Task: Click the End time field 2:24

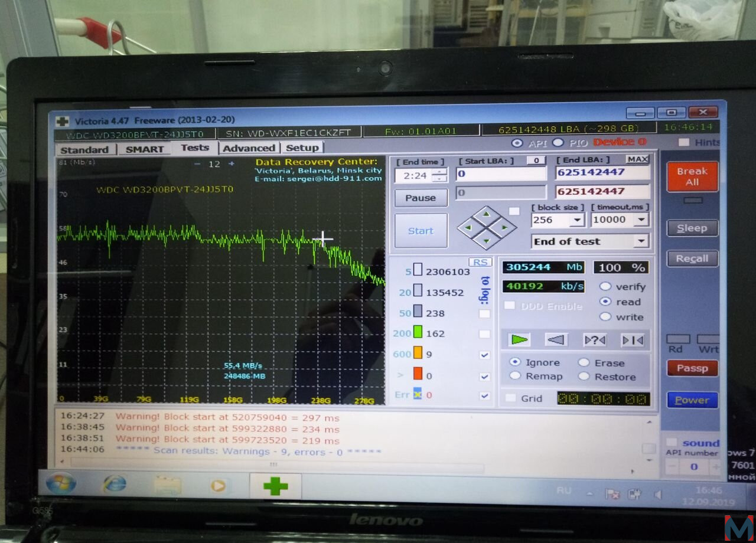Action: tap(414, 176)
